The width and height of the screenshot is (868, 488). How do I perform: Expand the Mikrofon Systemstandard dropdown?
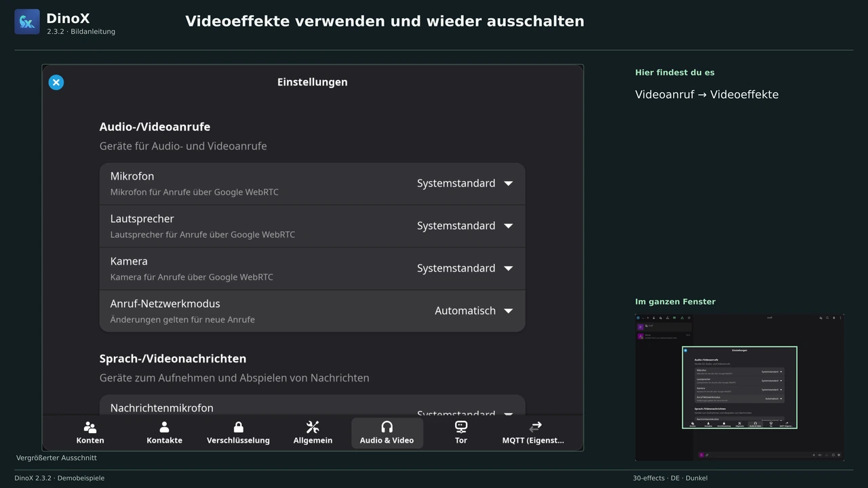465,184
